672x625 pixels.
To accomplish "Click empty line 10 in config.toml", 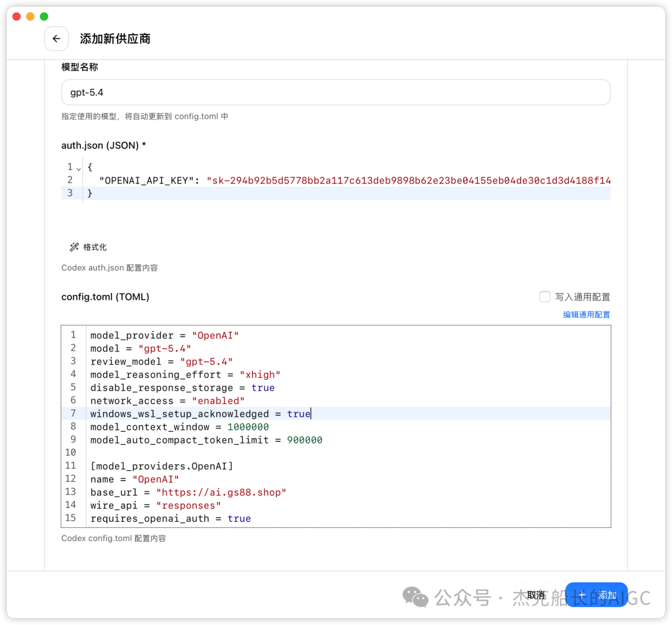I will click(x=348, y=453).
